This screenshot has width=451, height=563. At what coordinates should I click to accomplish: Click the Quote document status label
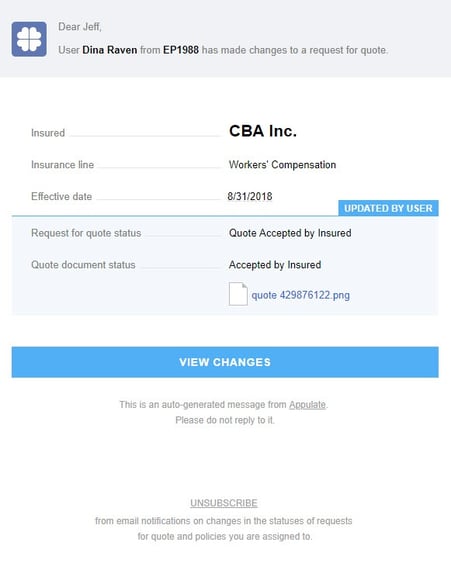pos(83,265)
